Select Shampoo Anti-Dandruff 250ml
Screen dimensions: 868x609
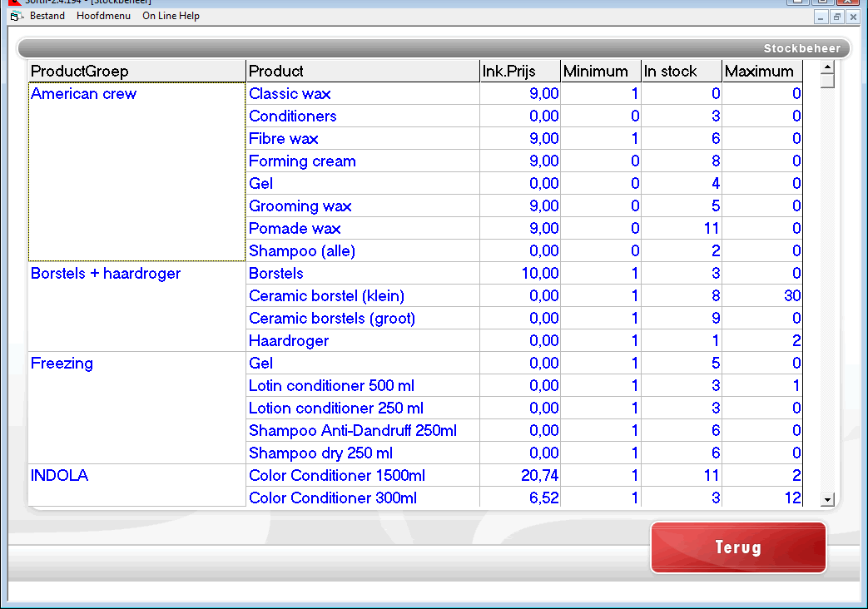coord(363,430)
